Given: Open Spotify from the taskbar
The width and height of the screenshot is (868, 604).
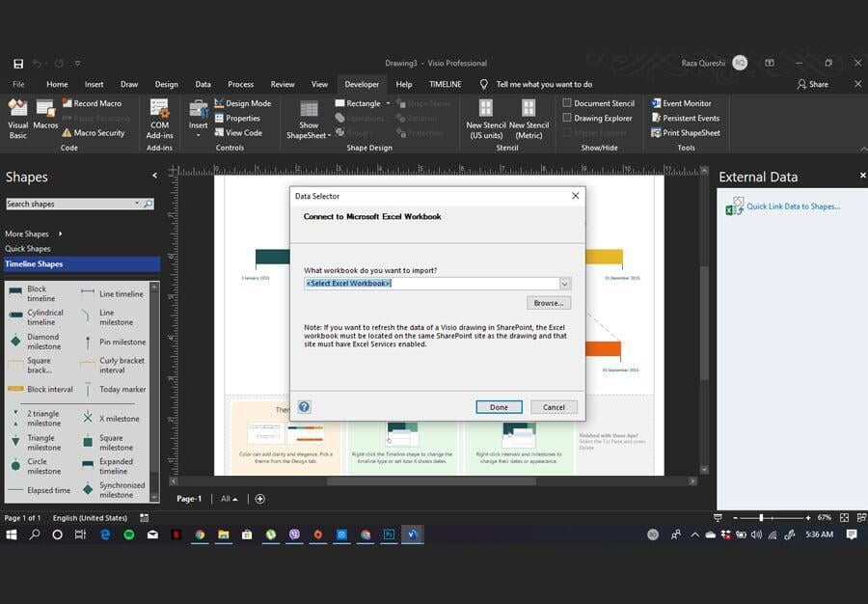Looking at the screenshot, I should [x=129, y=535].
